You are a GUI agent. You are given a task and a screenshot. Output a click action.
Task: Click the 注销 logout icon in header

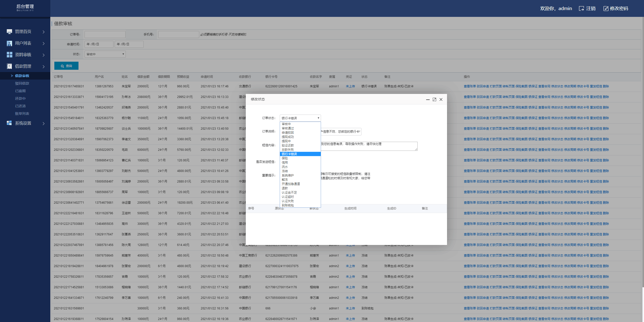point(581,9)
